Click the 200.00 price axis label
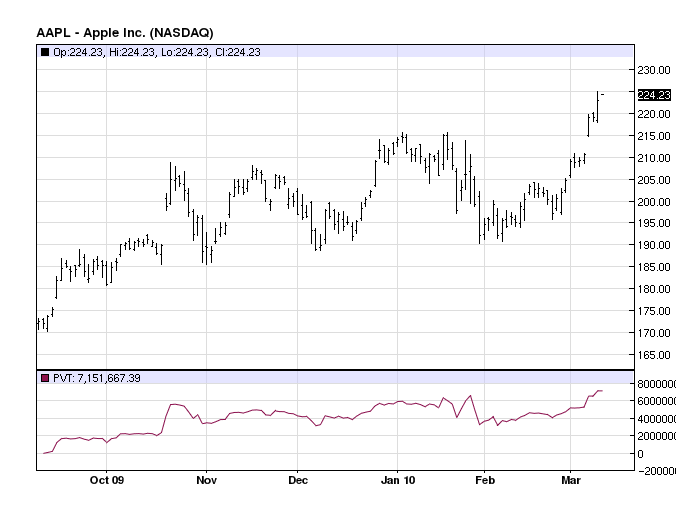The height and width of the screenshot is (512, 700). click(654, 202)
